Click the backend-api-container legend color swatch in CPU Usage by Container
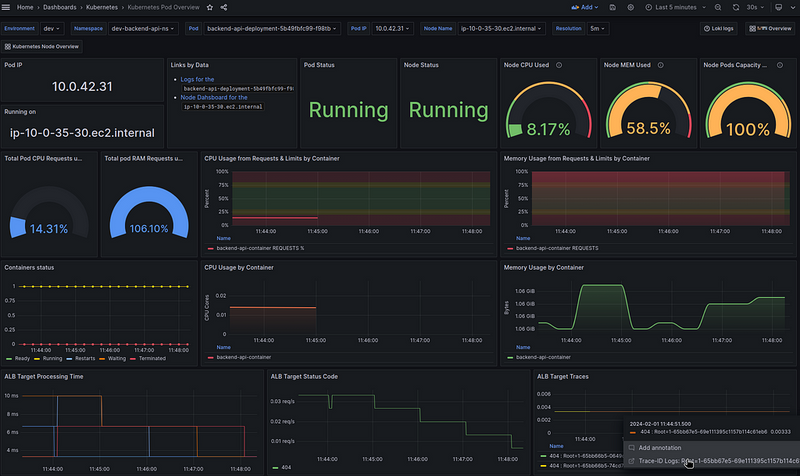This screenshot has height=476, width=800. (209, 356)
